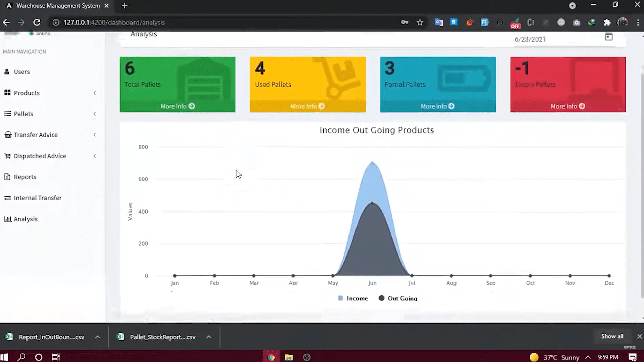Select the Analysis menu item
The height and width of the screenshot is (362, 644).
pos(25,219)
